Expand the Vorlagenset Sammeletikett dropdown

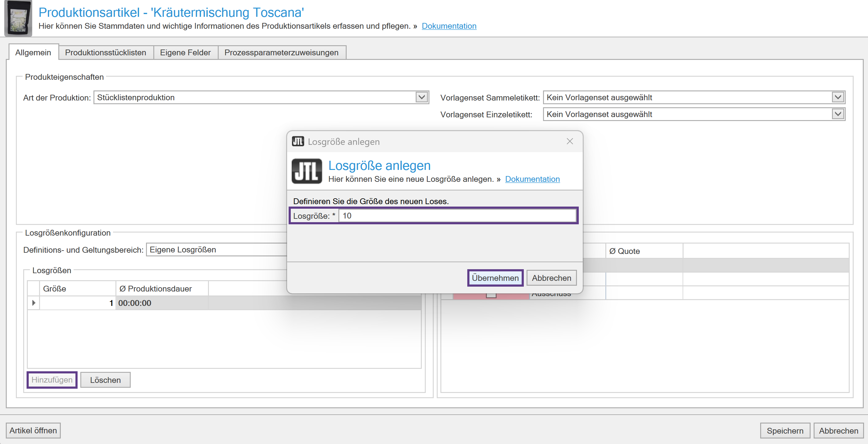pos(838,97)
